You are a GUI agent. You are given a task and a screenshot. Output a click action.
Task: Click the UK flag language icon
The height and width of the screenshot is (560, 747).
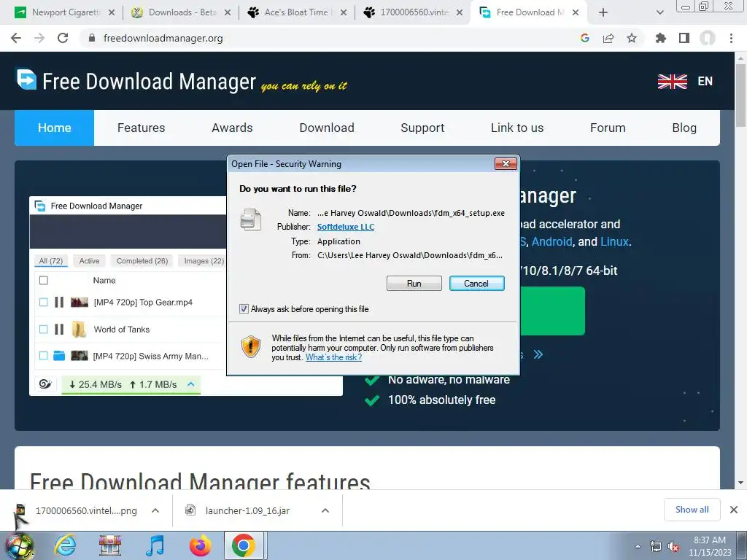click(672, 82)
